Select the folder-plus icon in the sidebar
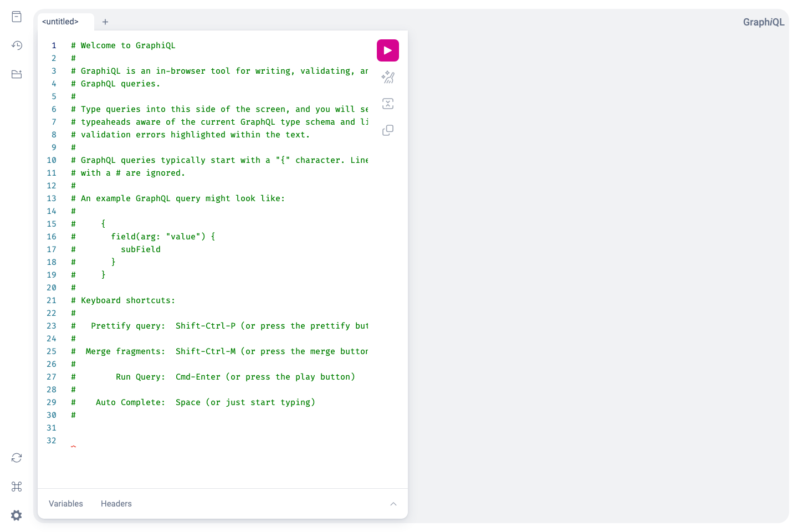The height and width of the screenshot is (532, 798). pos(16,74)
